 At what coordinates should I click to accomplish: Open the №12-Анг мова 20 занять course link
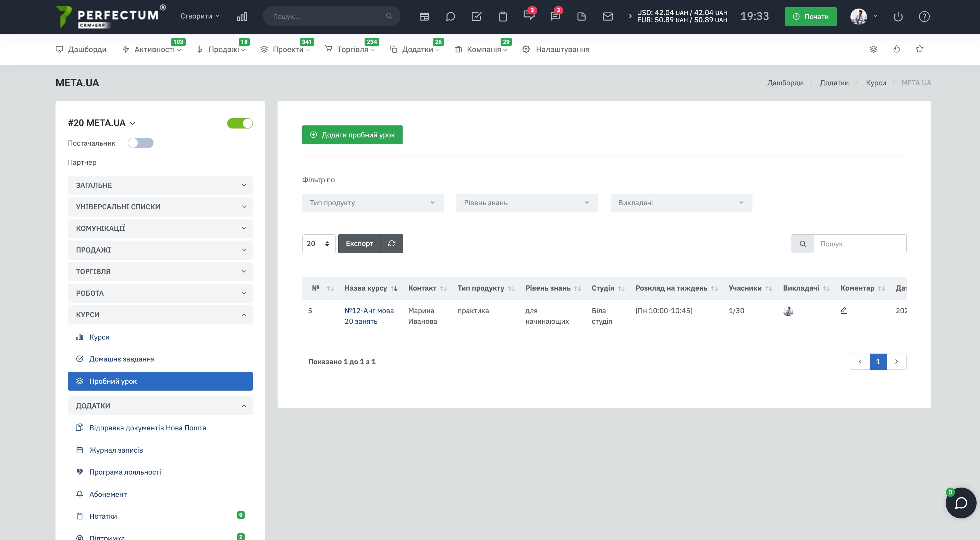pos(369,316)
